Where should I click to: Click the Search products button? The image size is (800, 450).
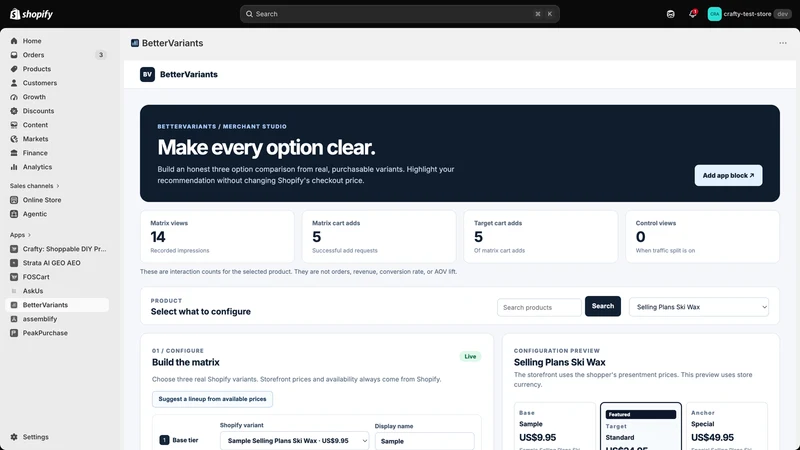pos(603,306)
